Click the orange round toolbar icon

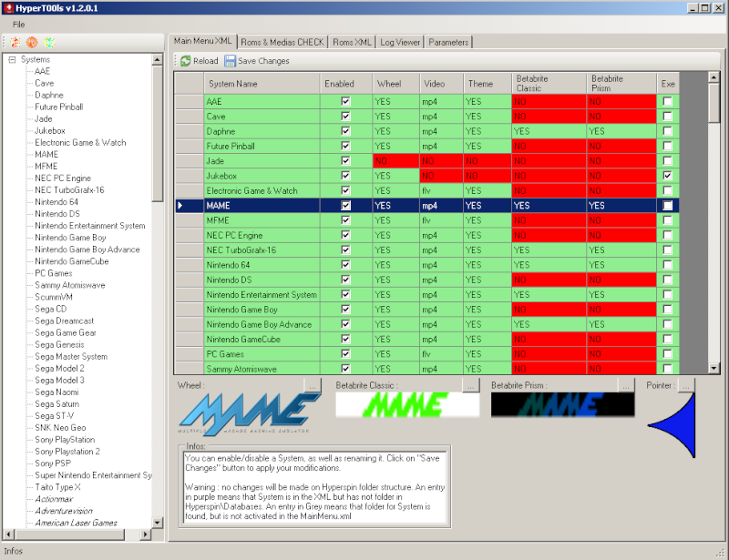32,43
